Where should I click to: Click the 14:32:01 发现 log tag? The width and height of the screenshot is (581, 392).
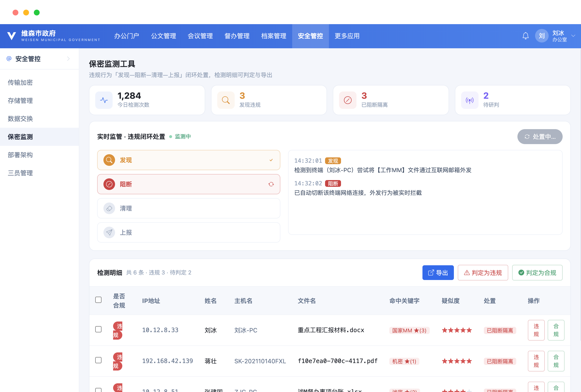pos(333,161)
